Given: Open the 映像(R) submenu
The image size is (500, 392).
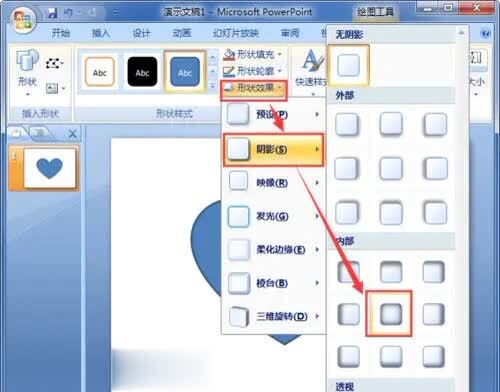Looking at the screenshot, I should coord(273,182).
